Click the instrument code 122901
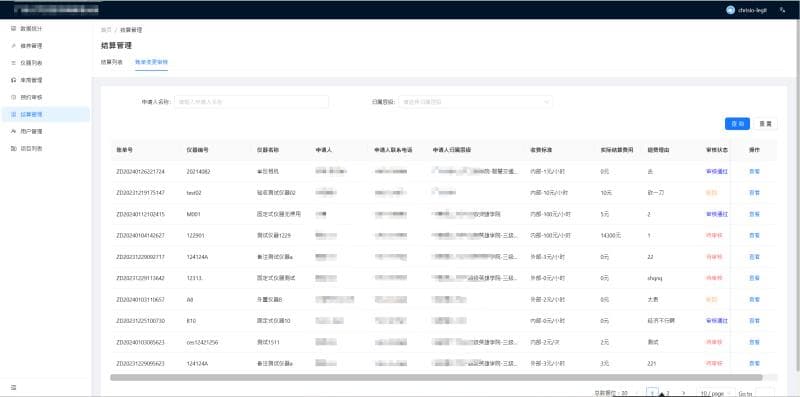The height and width of the screenshot is (397, 800). tap(195, 235)
